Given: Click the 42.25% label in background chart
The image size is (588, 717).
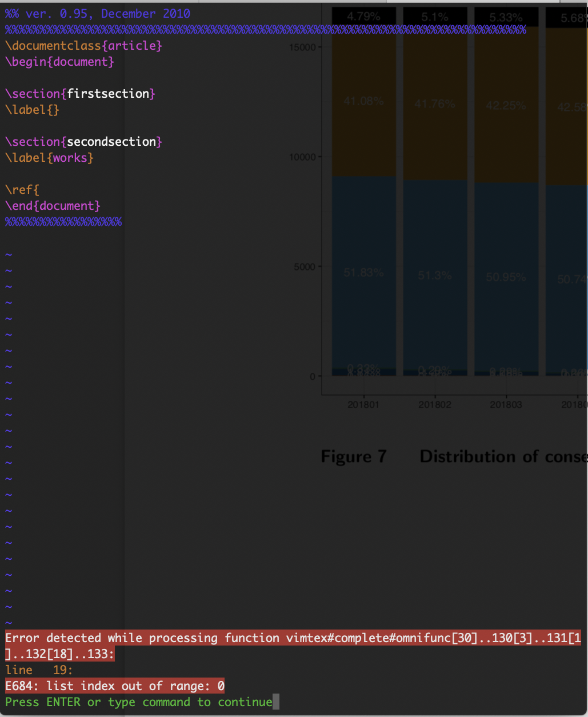Looking at the screenshot, I should pyautogui.click(x=506, y=106).
